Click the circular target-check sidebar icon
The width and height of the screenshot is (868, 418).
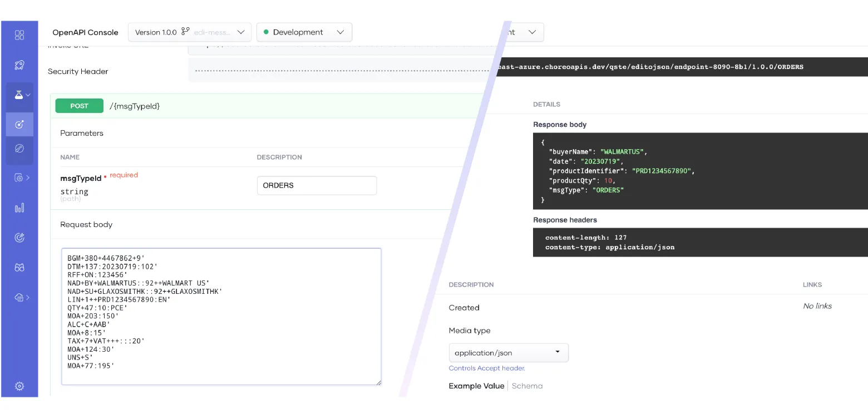point(19,238)
